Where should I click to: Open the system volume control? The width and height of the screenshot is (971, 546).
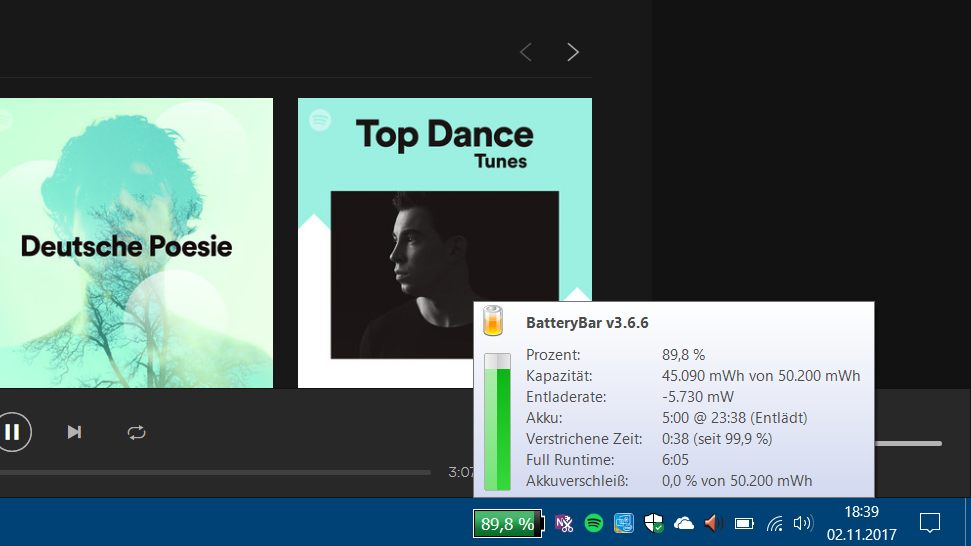point(803,524)
